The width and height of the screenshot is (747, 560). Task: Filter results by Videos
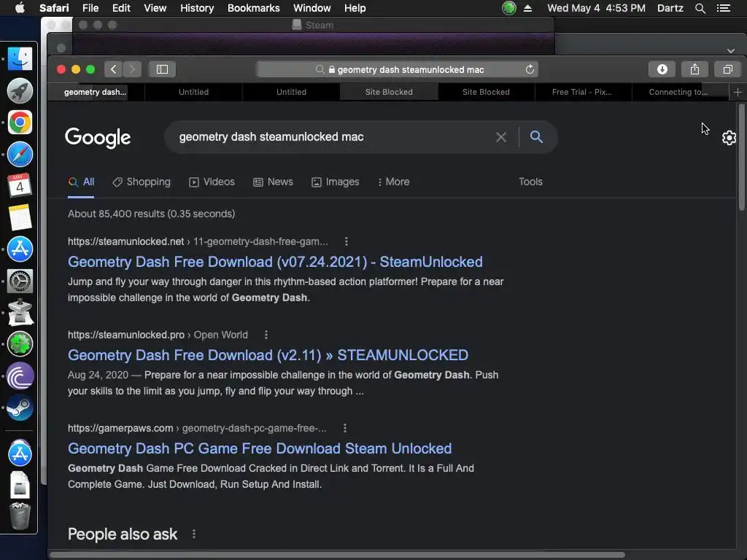[212, 182]
